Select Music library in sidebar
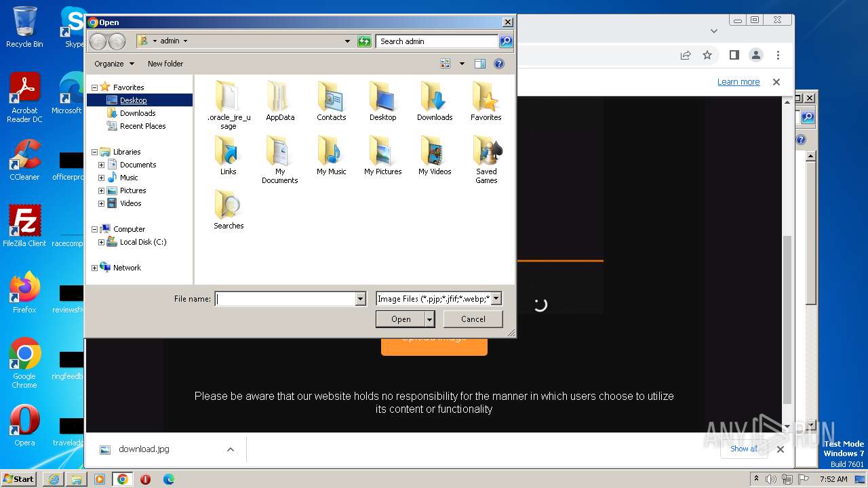 pos(129,178)
